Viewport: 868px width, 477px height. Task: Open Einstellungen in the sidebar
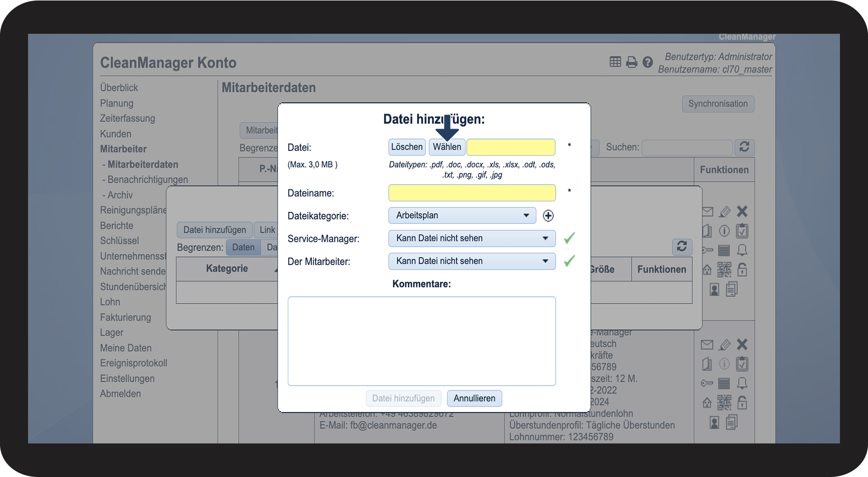[x=127, y=379]
